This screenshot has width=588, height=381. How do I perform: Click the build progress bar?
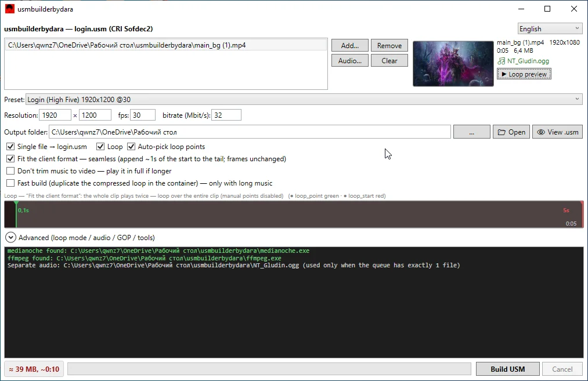click(x=269, y=369)
